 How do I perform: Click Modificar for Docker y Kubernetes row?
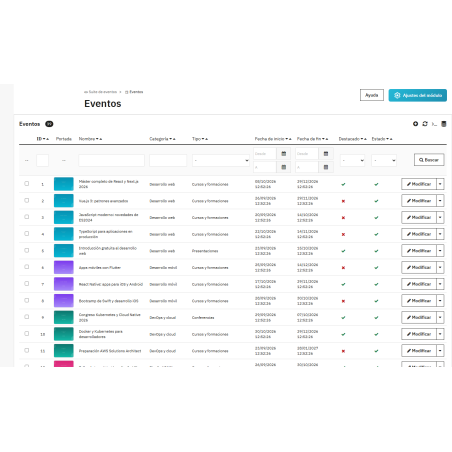pyautogui.click(x=419, y=334)
